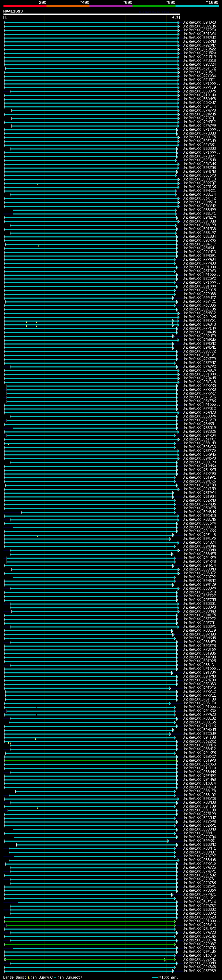Select the UniRef100_A2XF95 label
This screenshot has width=222, height=980.
(x=199, y=473)
